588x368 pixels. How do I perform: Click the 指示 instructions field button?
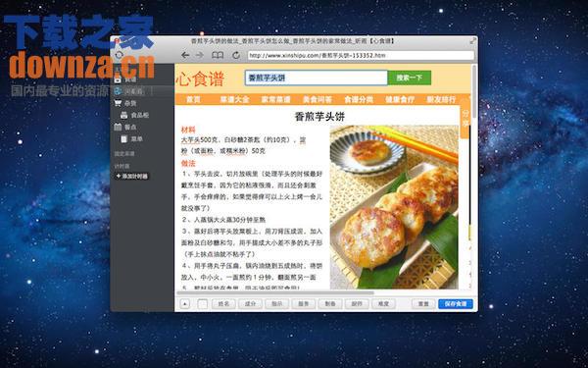click(276, 304)
